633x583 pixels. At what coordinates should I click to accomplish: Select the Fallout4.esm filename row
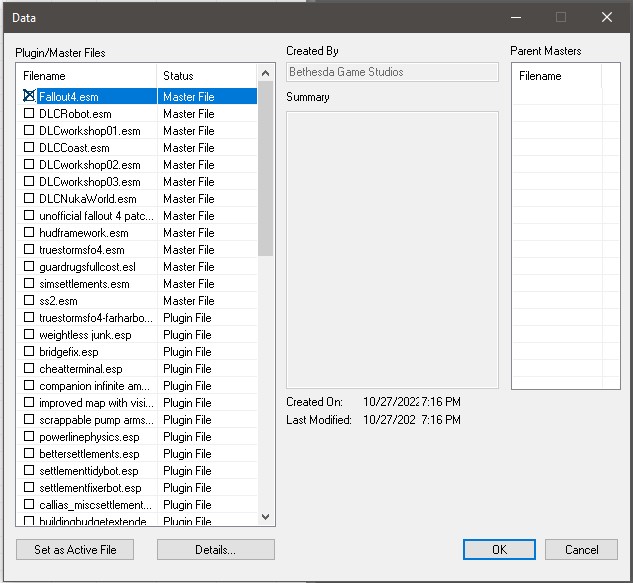pyautogui.click(x=137, y=96)
